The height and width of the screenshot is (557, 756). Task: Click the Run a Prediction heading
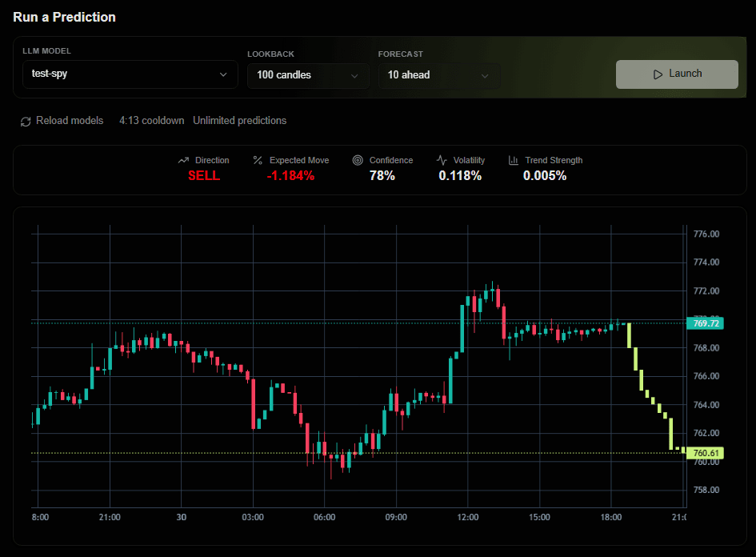pyautogui.click(x=64, y=17)
